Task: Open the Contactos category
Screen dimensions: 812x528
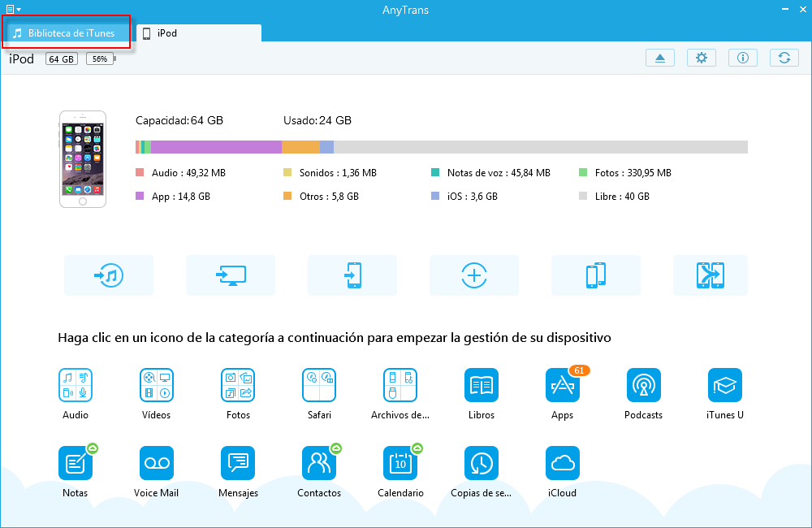Action: pyautogui.click(x=319, y=463)
